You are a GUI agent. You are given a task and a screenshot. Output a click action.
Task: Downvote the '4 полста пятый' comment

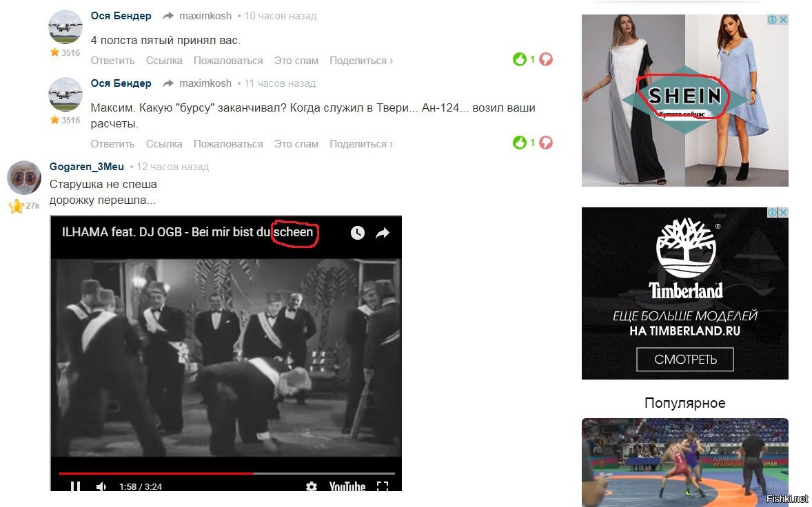[546, 59]
